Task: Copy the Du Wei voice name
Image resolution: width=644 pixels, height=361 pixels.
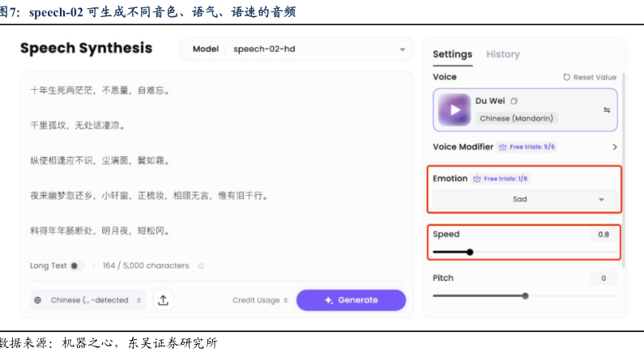Action: pos(514,101)
